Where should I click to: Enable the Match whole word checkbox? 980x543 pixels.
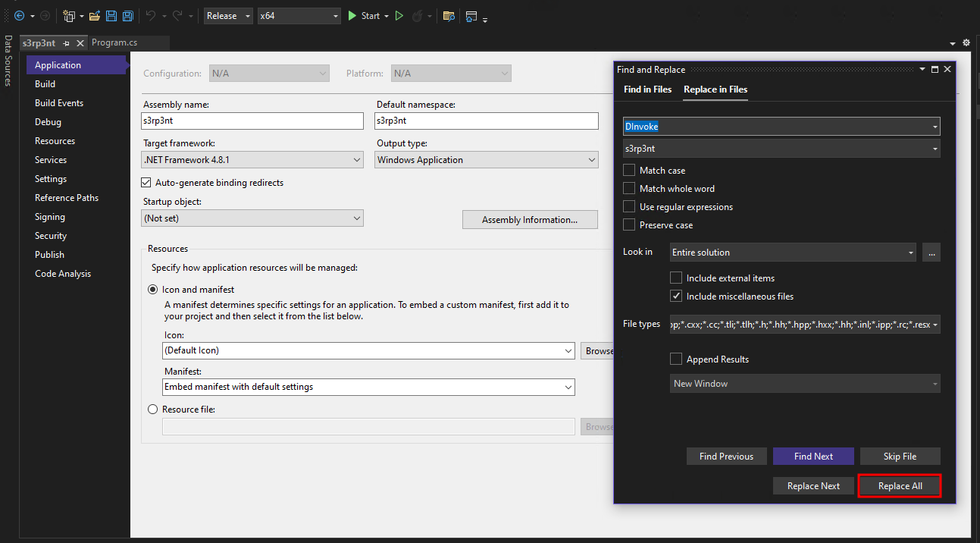click(x=629, y=189)
